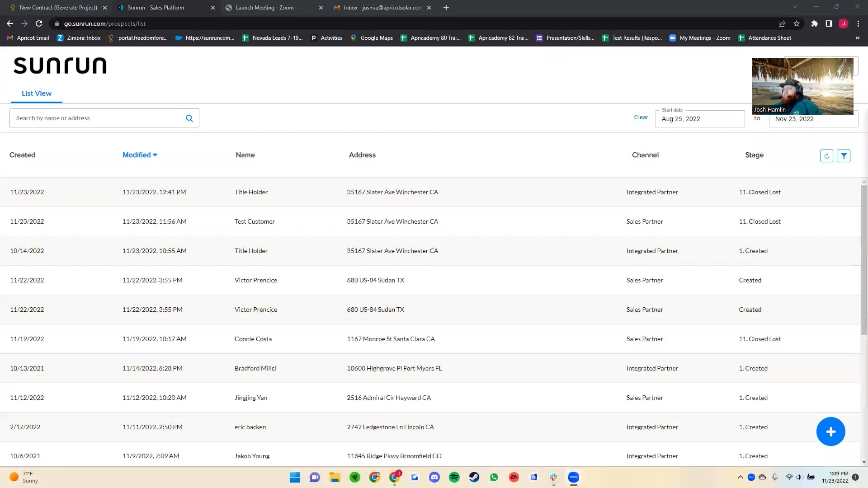Image resolution: width=868 pixels, height=488 pixels.
Task: Open browser extensions puzzle icon
Action: [x=814, y=23]
